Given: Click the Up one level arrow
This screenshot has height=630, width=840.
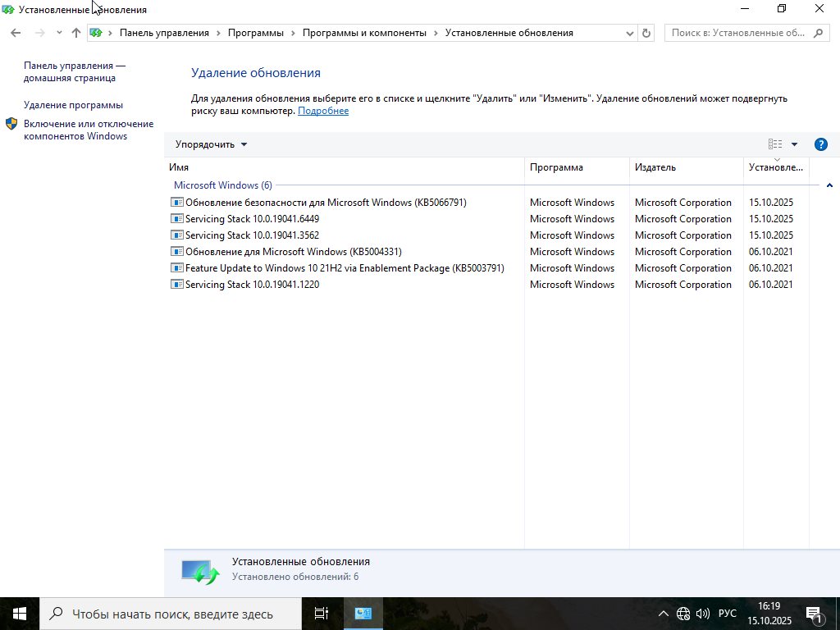Looking at the screenshot, I should point(76,33).
